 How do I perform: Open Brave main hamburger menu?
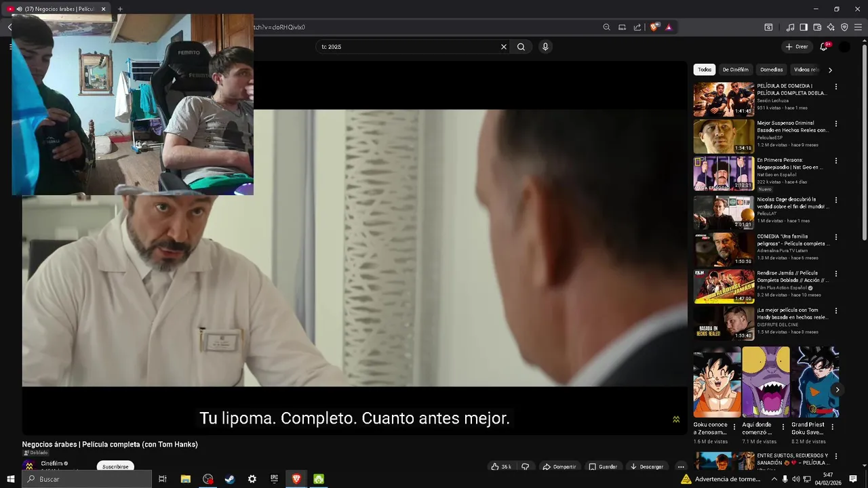[859, 27]
